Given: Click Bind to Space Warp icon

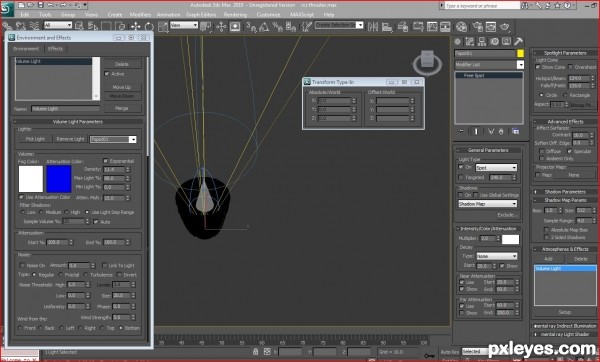Looking at the screenshot, I should click(x=34, y=26).
